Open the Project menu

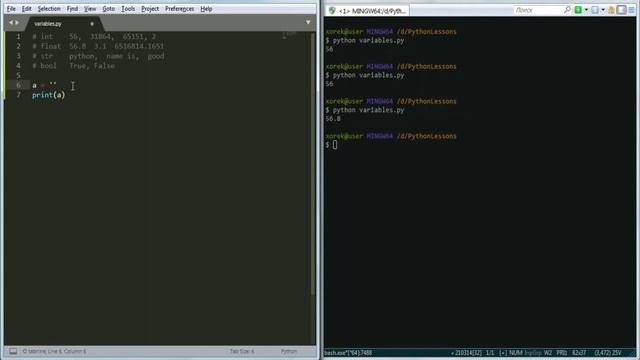point(150,9)
